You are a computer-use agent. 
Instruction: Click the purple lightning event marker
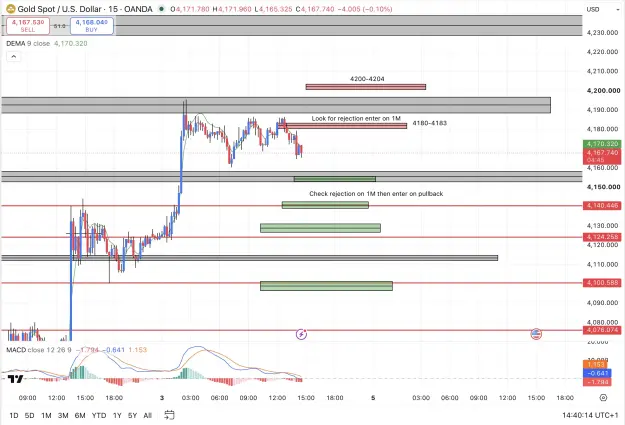coord(301,334)
